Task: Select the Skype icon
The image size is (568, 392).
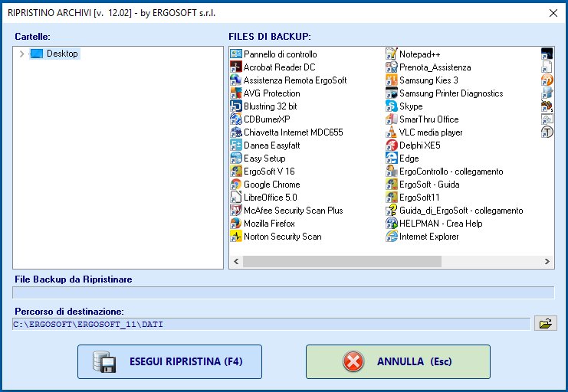Action: click(391, 106)
